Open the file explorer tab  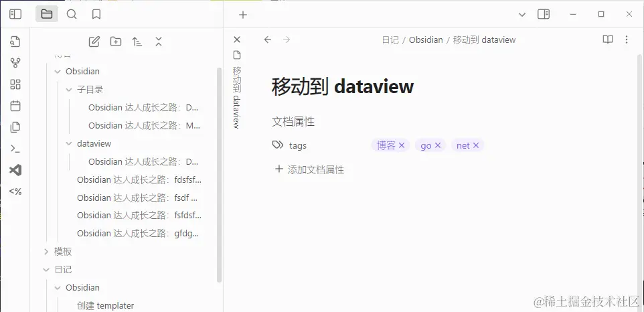click(x=47, y=14)
